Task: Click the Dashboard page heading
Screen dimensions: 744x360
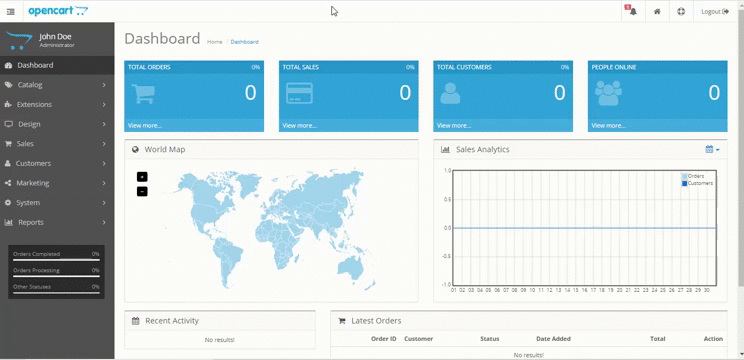Action: 162,38
